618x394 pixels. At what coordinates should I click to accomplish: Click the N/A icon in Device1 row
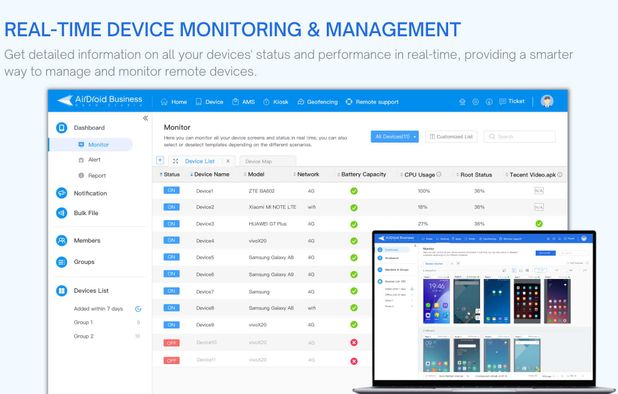[539, 191]
